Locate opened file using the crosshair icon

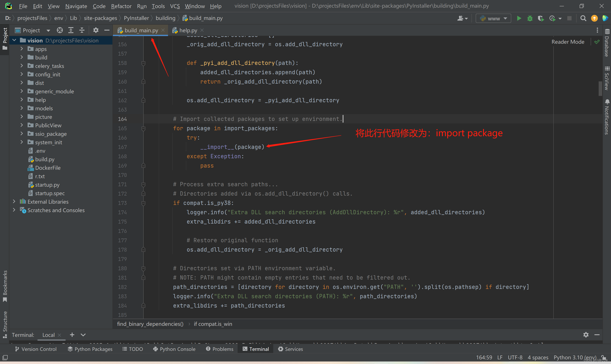coord(60,30)
